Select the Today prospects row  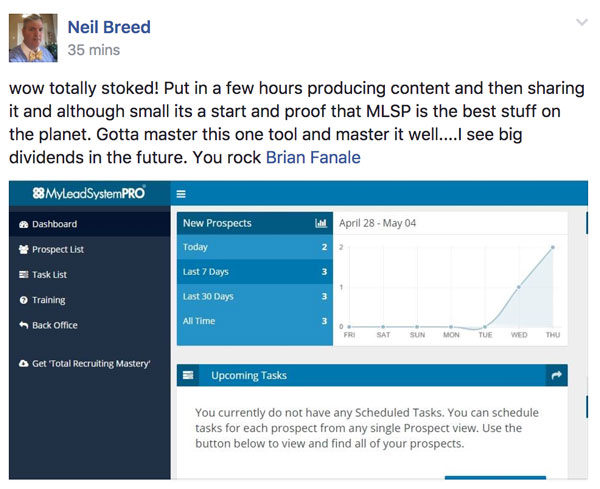255,247
